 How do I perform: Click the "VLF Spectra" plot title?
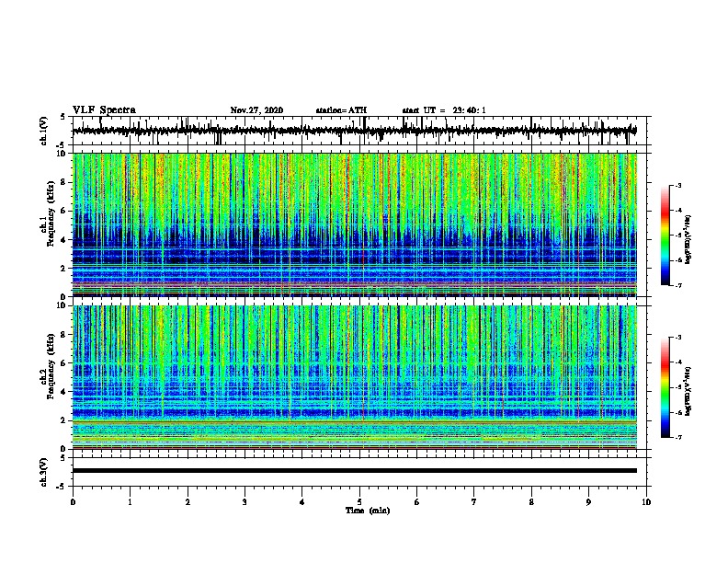[104, 110]
